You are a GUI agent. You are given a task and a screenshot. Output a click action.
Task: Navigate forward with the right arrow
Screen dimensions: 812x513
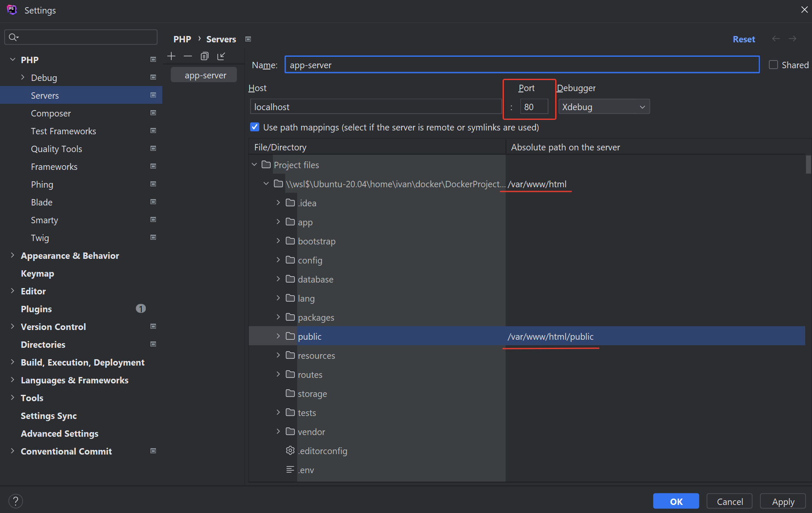coord(793,39)
